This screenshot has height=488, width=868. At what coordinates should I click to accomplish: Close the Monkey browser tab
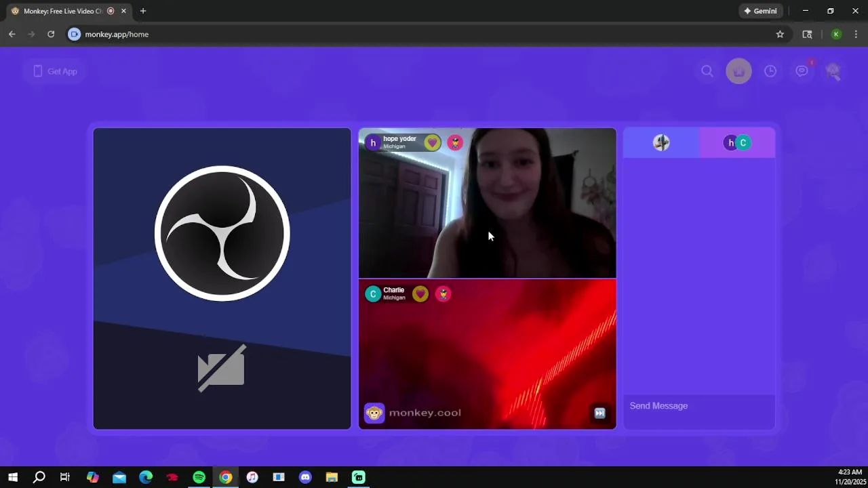(124, 11)
